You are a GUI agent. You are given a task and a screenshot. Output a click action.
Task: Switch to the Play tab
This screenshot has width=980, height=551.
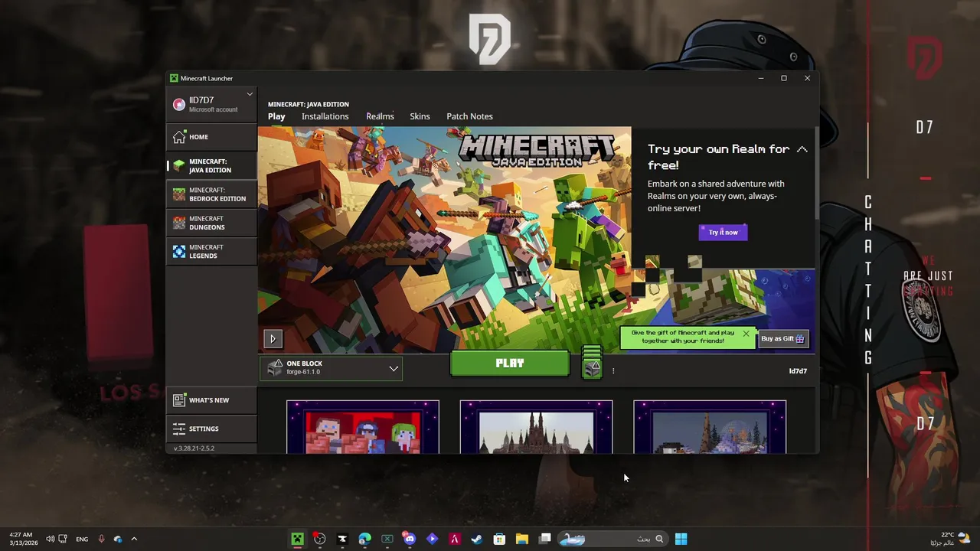[x=276, y=116]
